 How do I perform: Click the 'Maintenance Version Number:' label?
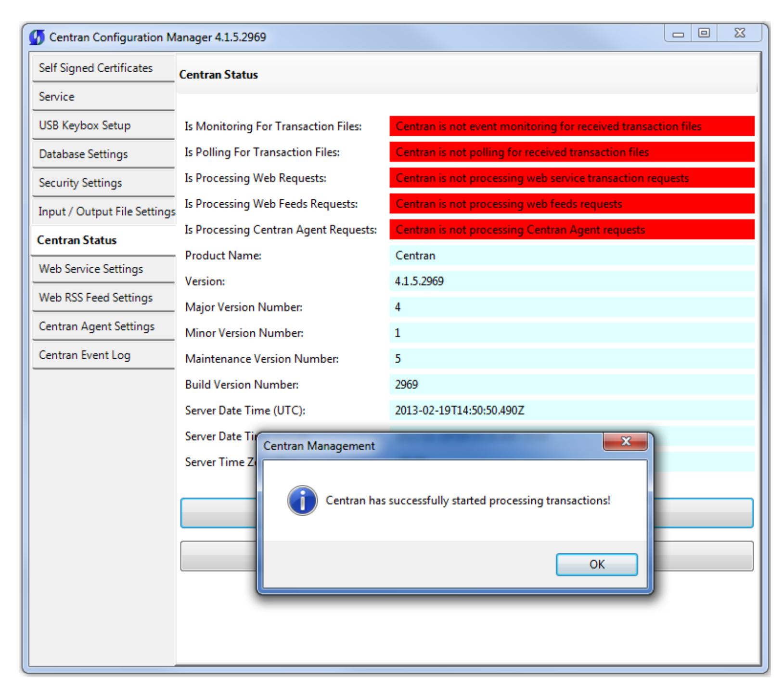[262, 359]
